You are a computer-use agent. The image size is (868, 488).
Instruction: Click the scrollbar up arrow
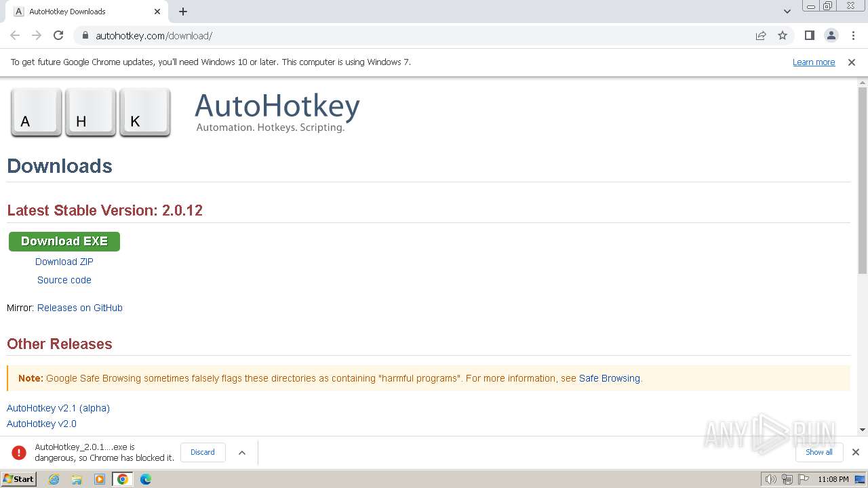(863, 82)
